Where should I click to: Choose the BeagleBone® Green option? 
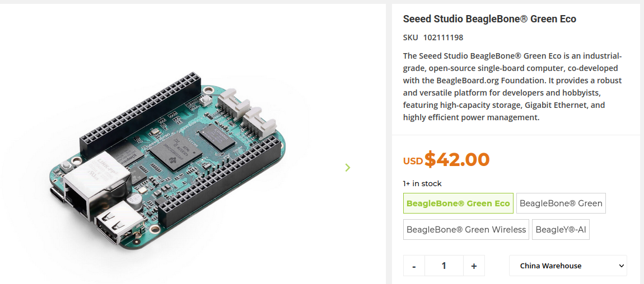point(561,203)
